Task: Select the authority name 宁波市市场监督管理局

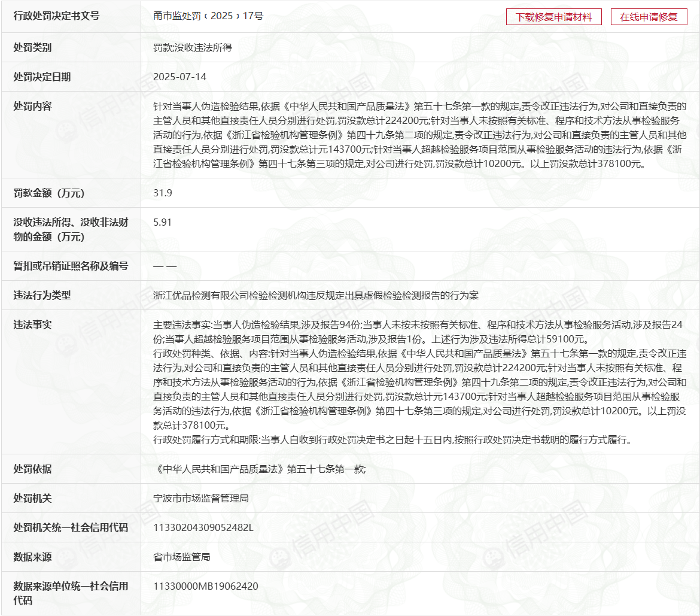Action: [200, 498]
